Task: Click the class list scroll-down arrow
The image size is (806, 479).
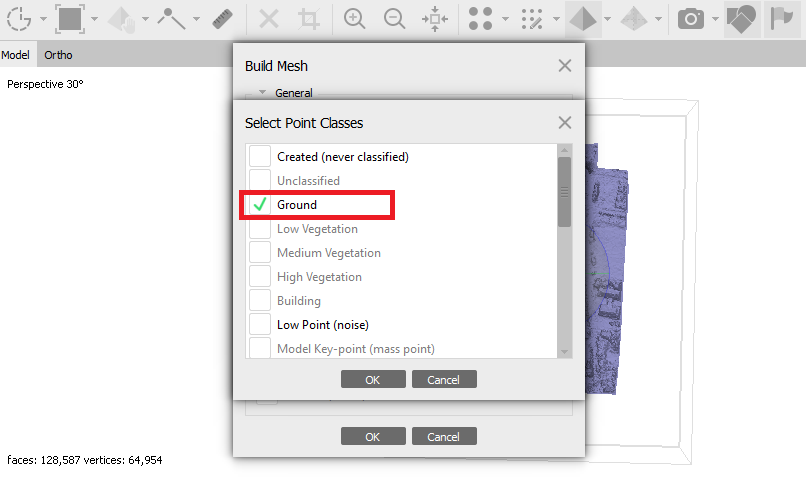Action: coord(564,352)
